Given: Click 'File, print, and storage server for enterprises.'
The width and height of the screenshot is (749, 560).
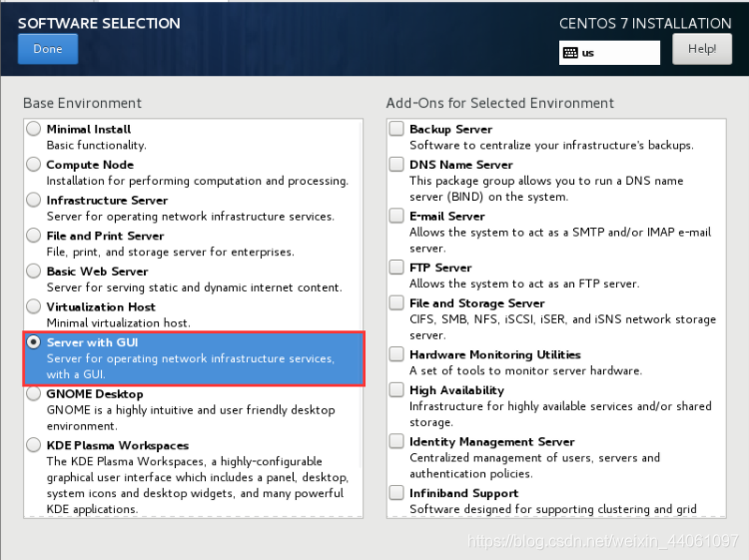Looking at the screenshot, I should (171, 253).
